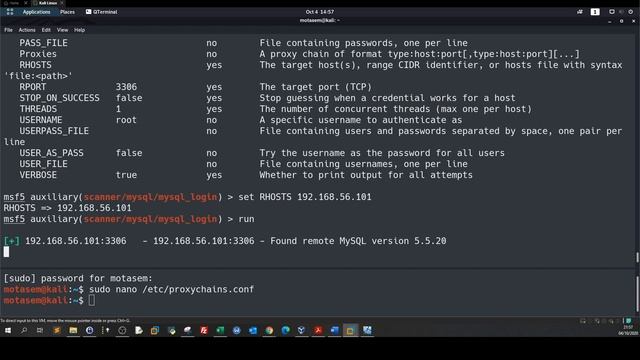Viewport: 640px width, 360px height.
Task: Click the lower terminal pane scrollbar
Action: tap(637, 294)
